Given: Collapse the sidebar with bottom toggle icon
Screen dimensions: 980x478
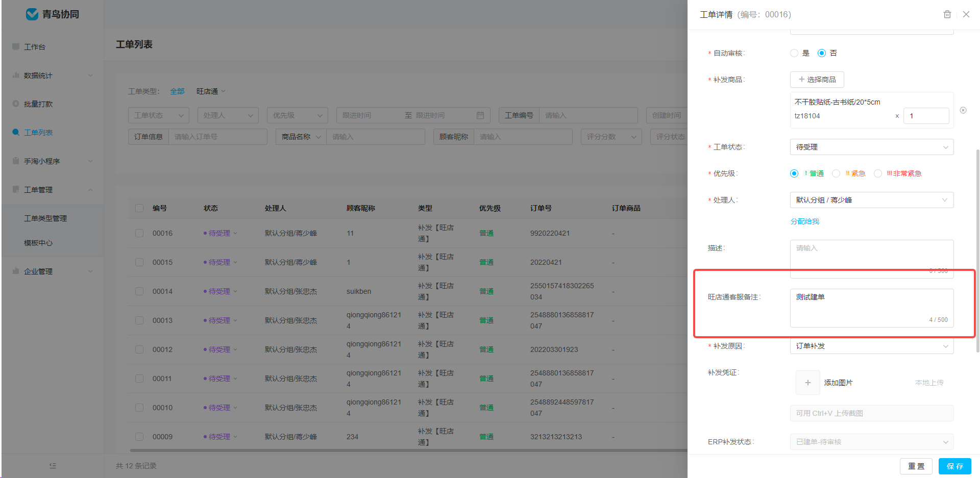Looking at the screenshot, I should (53, 466).
